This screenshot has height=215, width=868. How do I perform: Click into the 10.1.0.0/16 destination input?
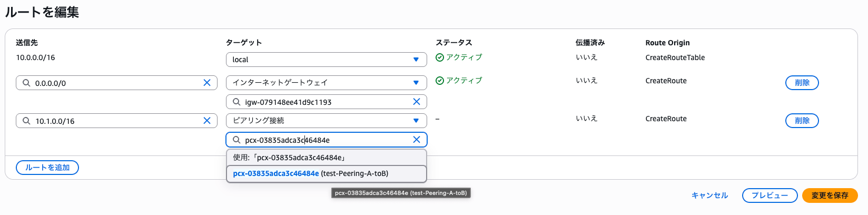coord(116,121)
